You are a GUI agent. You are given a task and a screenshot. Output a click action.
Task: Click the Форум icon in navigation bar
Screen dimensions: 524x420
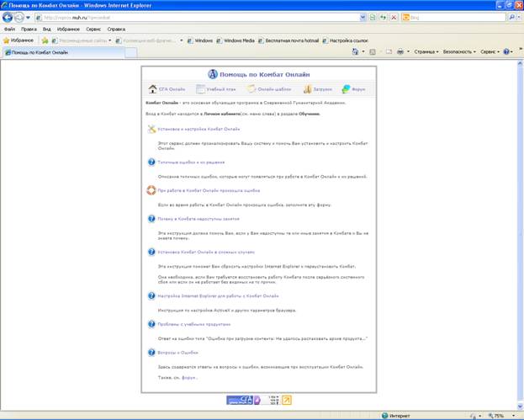348,88
